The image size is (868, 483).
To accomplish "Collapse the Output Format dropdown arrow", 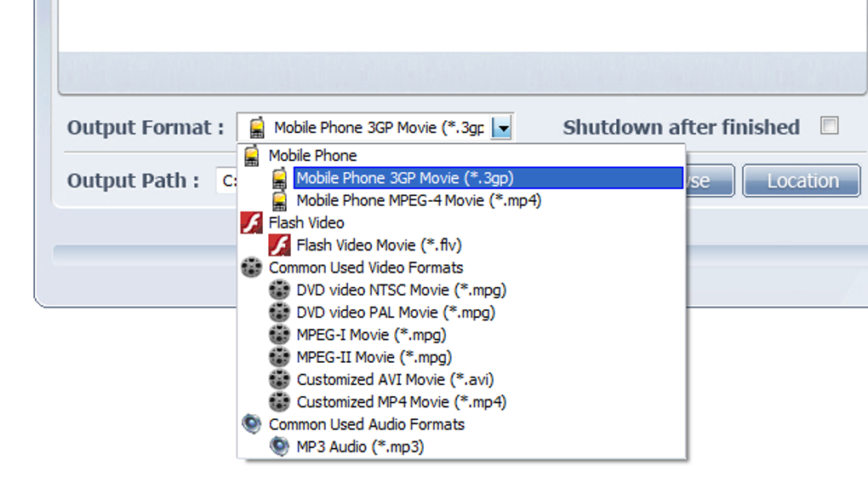I will coord(503,129).
